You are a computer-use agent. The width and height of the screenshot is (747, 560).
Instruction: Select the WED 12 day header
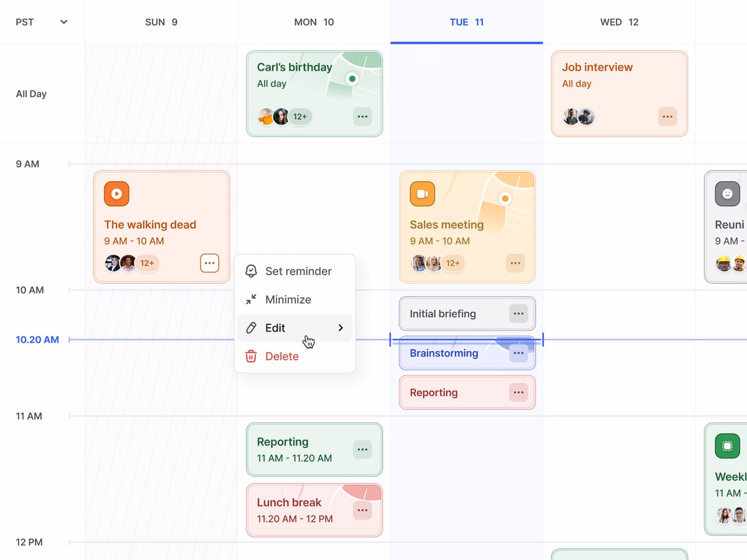click(x=619, y=22)
